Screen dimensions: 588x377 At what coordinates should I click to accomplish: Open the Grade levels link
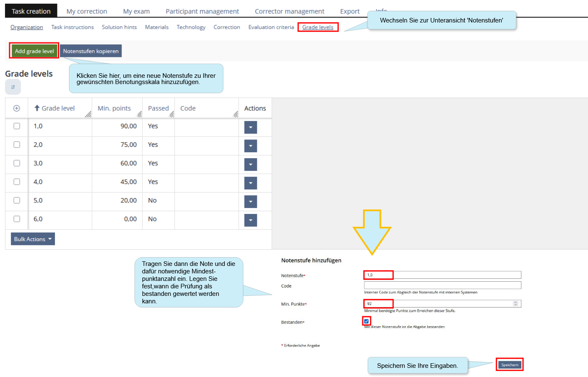click(x=318, y=27)
